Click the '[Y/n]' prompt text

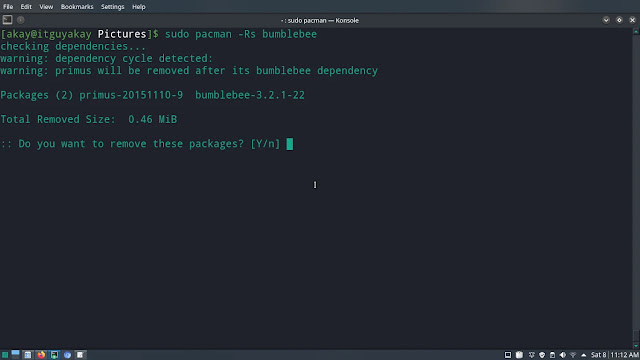pyautogui.click(x=265, y=144)
